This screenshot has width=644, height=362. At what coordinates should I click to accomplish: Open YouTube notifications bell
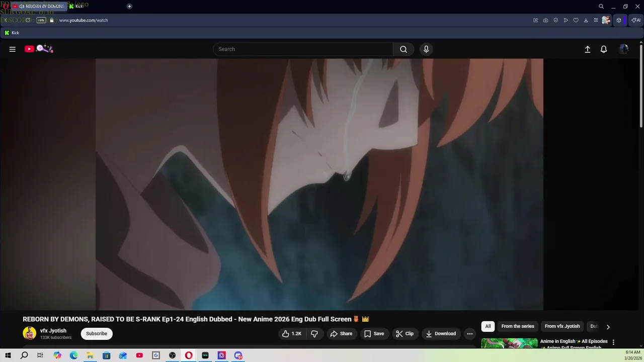pos(604,49)
